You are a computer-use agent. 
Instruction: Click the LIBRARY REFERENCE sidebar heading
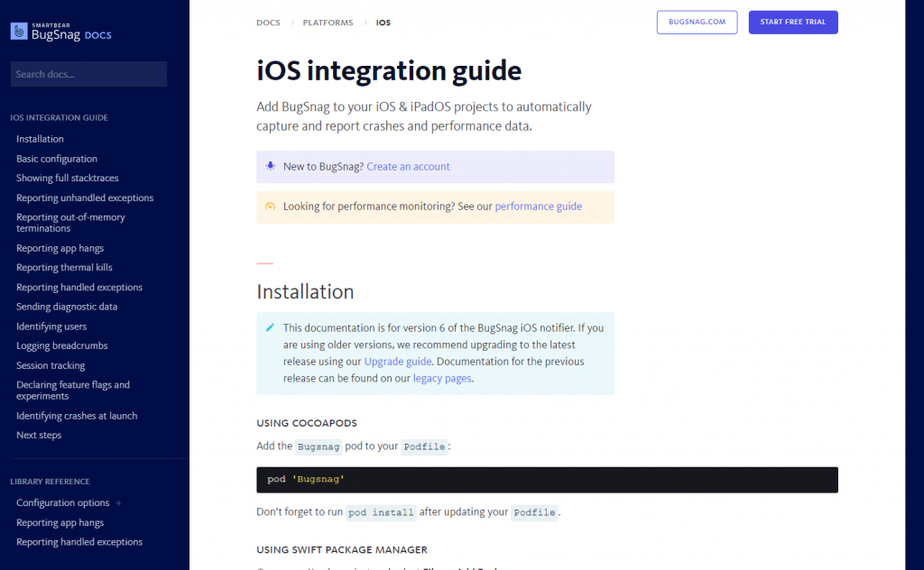coord(51,482)
